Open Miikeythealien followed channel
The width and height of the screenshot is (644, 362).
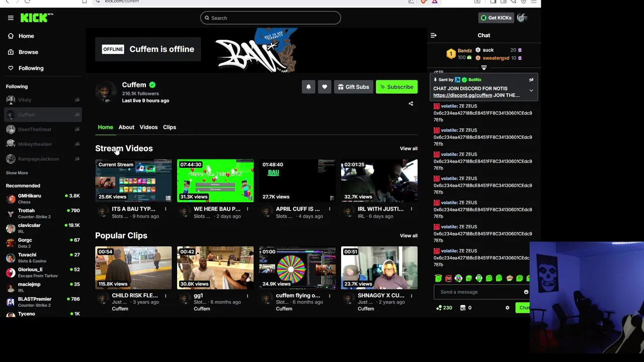tap(42, 144)
